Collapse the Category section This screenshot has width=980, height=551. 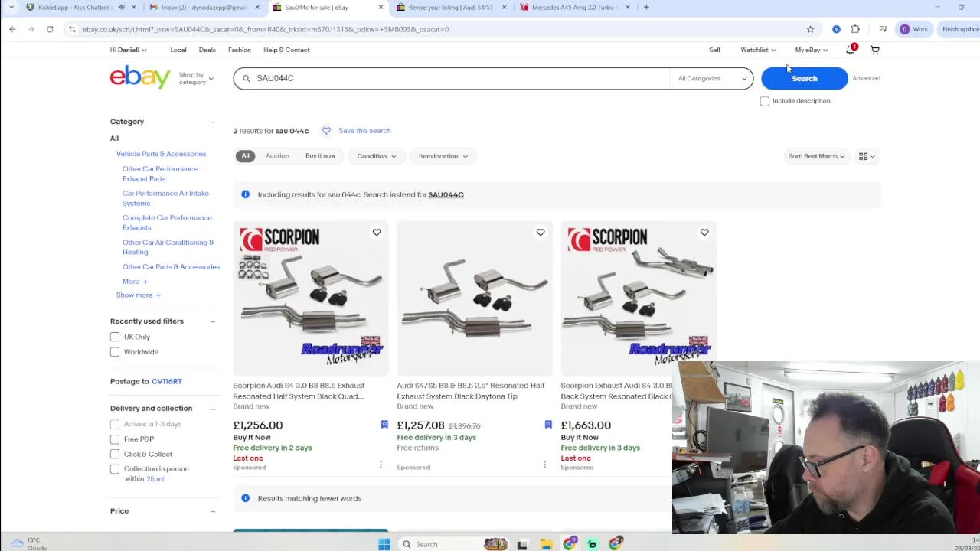click(x=213, y=122)
